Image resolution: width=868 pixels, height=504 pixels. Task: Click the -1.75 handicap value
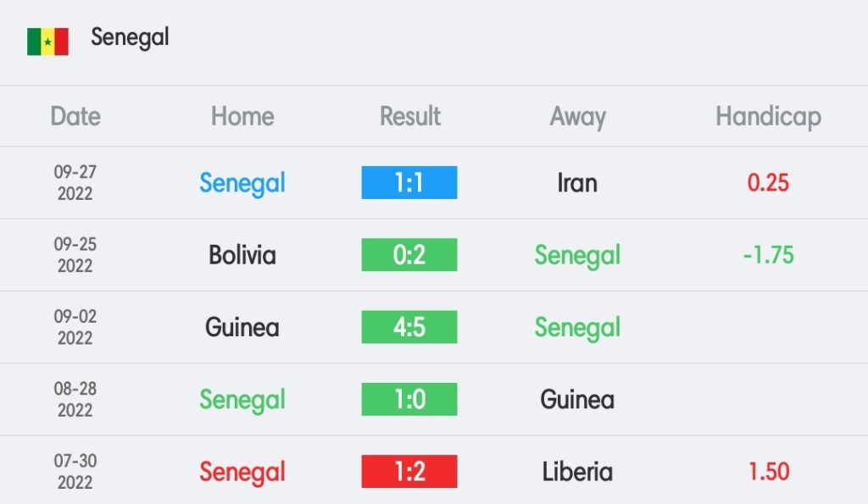768,255
